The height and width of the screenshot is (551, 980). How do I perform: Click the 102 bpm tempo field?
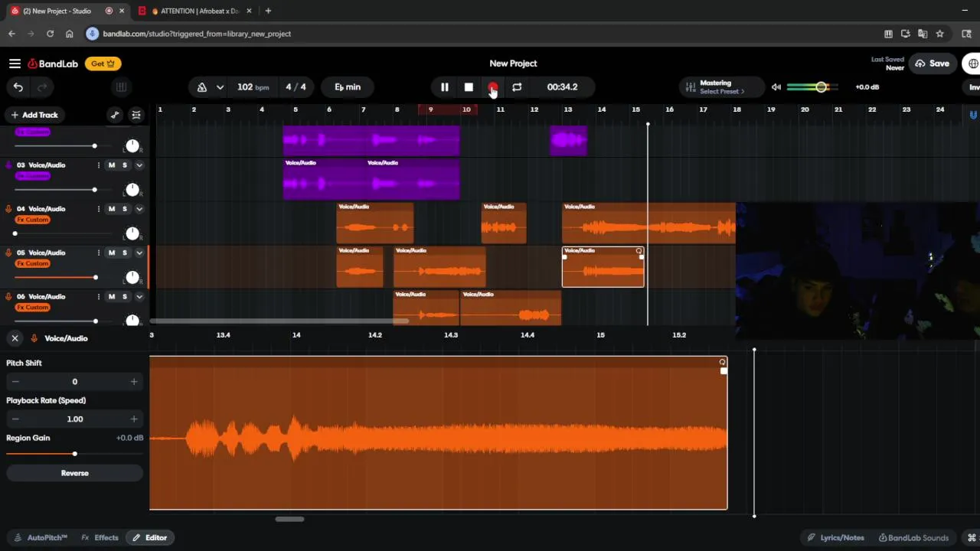point(253,87)
